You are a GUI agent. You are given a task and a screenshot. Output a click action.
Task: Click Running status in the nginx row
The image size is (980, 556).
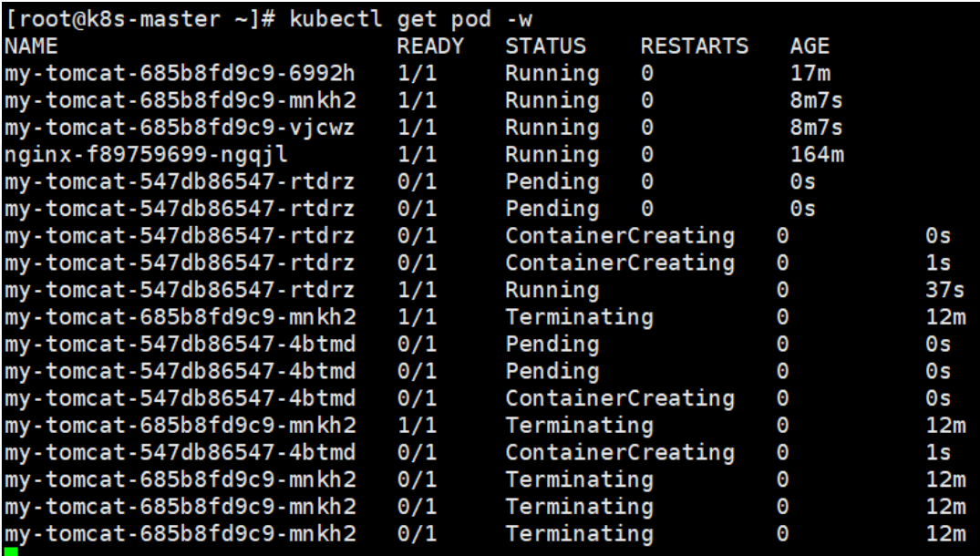click(552, 155)
